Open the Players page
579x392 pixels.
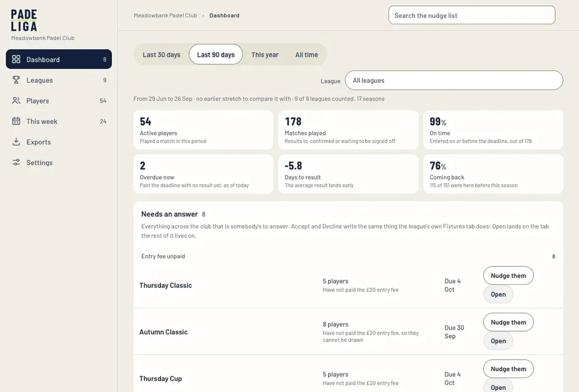[x=58, y=100]
